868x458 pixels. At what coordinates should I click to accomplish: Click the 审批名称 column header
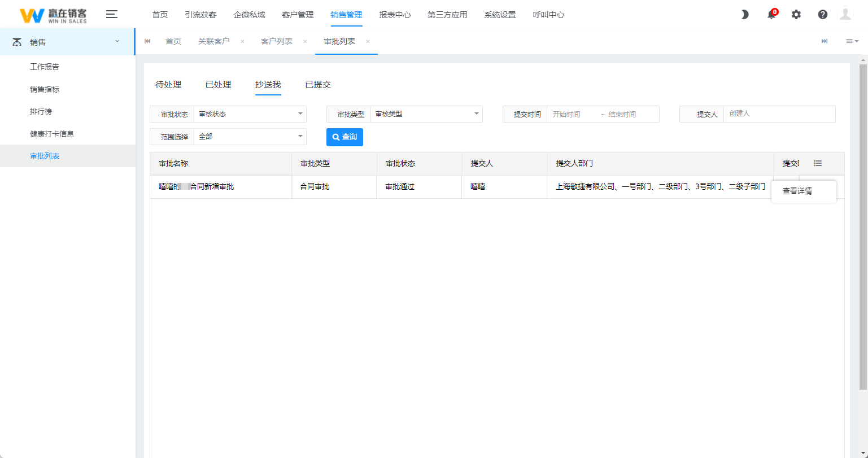221,164
